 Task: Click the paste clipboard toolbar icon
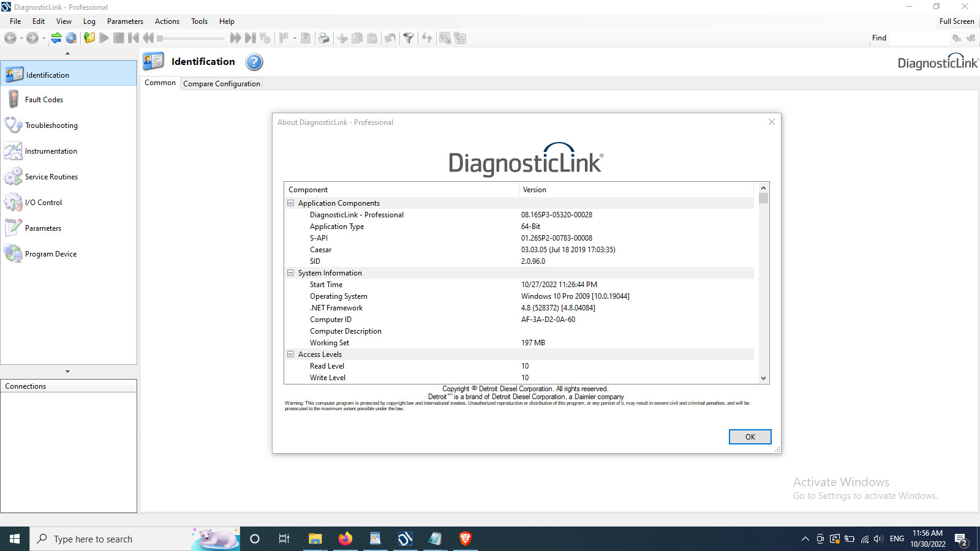point(372,38)
